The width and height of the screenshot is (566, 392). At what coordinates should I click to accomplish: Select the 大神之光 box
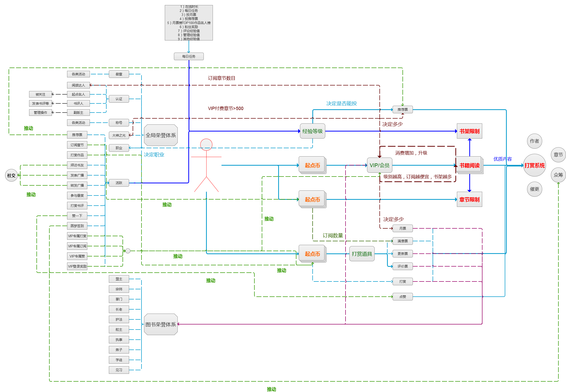pyautogui.click(x=119, y=135)
